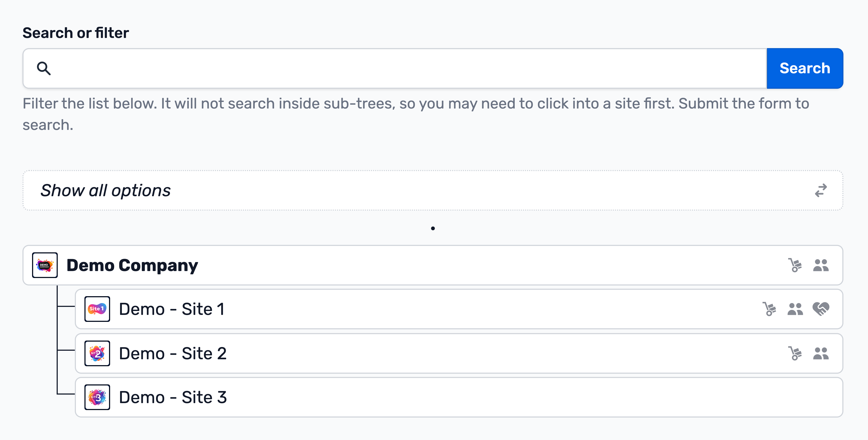The image size is (868, 440).
Task: Click the Site 2 logo thumbnail
Action: click(x=97, y=353)
